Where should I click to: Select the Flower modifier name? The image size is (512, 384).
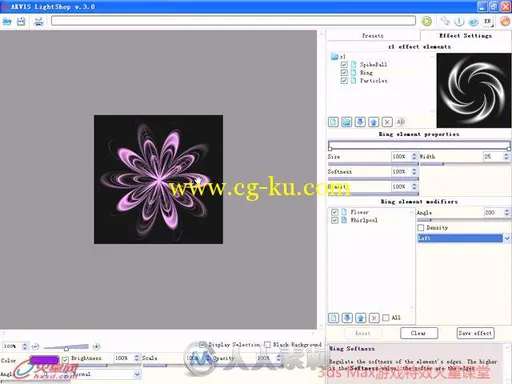[x=359, y=212]
